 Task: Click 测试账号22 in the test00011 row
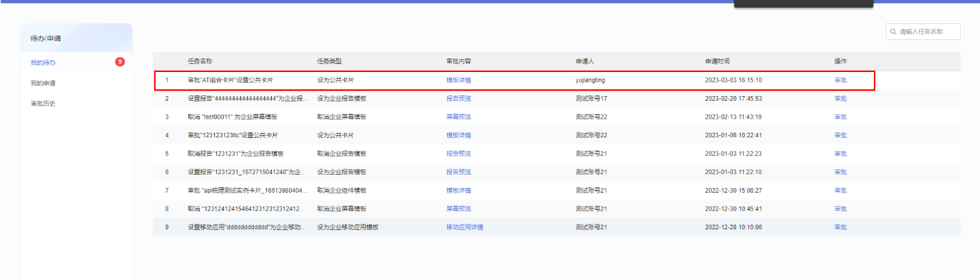click(591, 117)
